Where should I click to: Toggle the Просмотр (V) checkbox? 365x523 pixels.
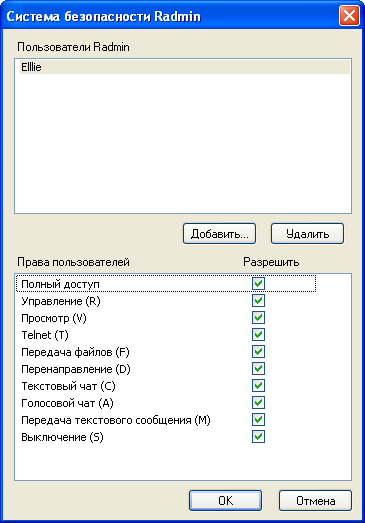(259, 318)
